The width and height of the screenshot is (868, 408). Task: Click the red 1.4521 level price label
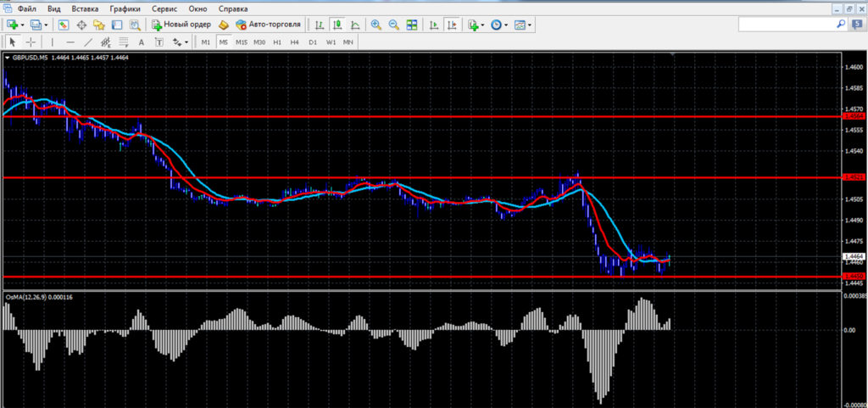(853, 177)
